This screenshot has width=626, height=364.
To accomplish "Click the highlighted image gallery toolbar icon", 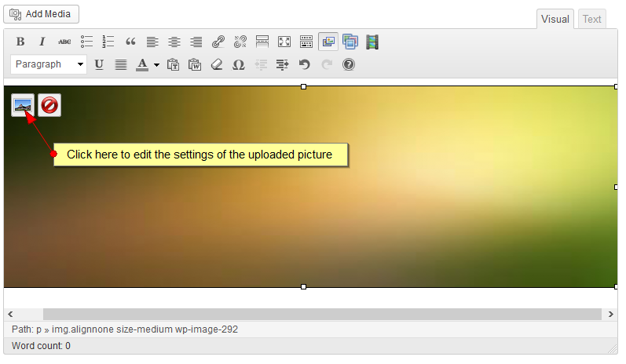I will coord(328,42).
